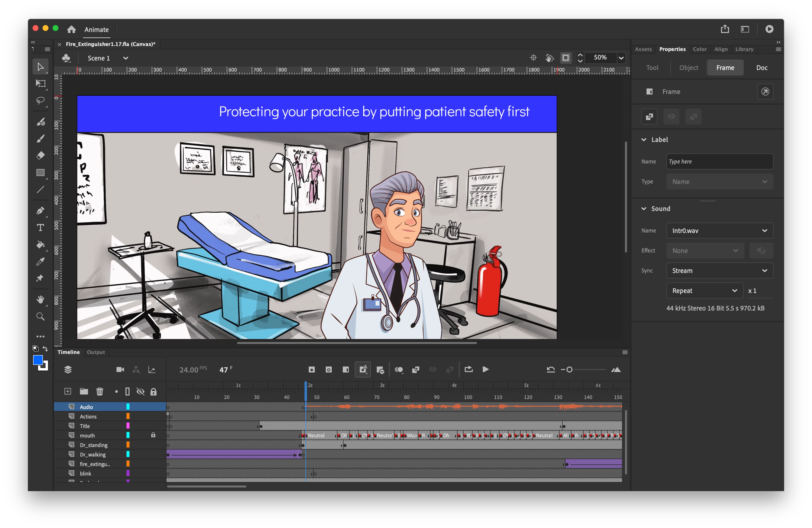Click the Onion Skin icon in timeline
The width and height of the screenshot is (812, 528).
(398, 369)
